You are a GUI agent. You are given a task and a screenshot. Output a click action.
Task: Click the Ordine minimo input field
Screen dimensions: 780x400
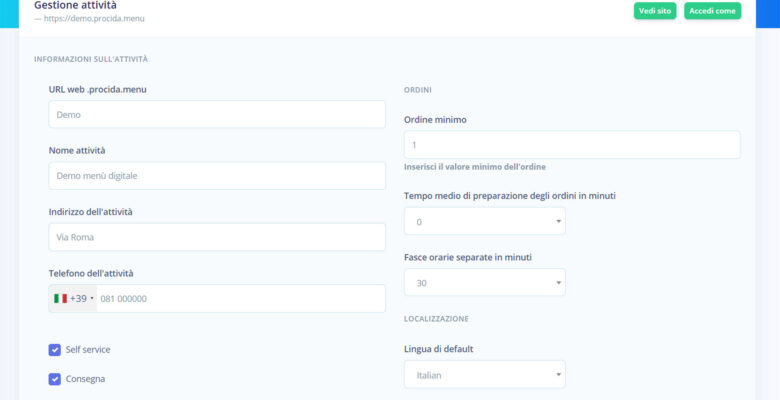coord(572,145)
